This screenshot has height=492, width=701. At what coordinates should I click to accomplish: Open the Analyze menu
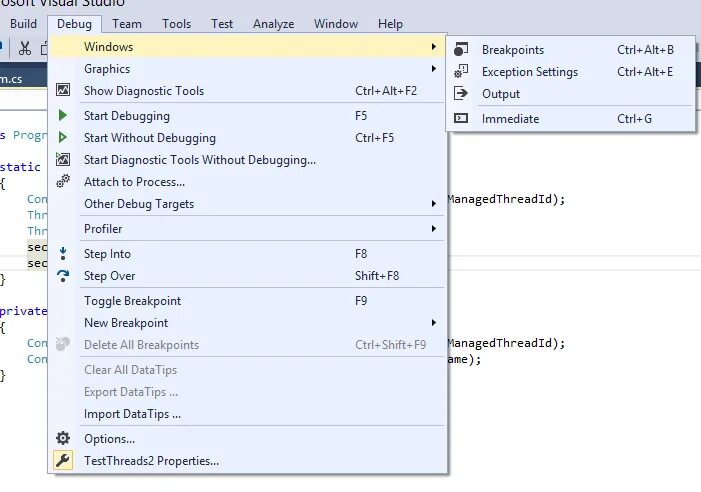pos(273,24)
